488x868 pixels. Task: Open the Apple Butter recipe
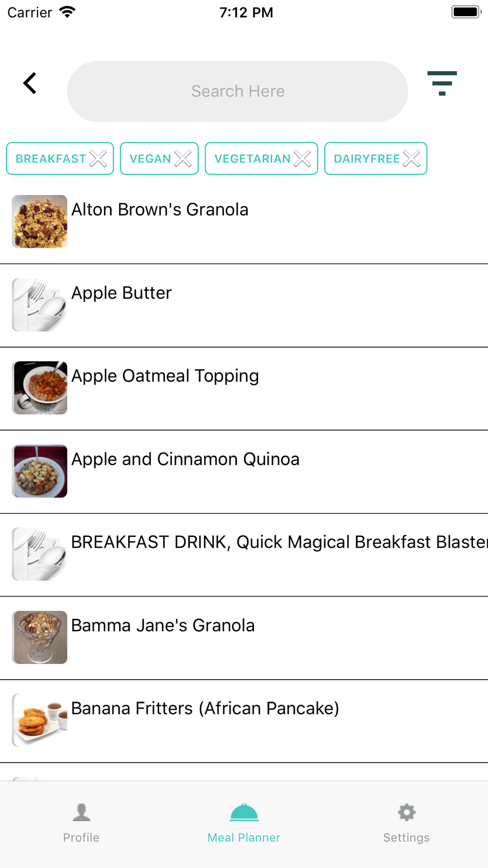pyautogui.click(x=244, y=306)
